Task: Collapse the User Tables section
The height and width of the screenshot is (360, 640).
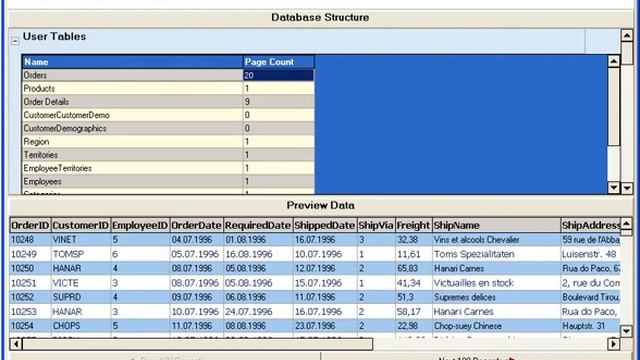Action: coord(15,41)
